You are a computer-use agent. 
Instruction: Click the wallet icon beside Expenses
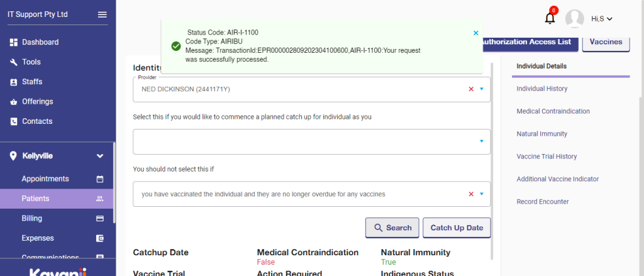pyautogui.click(x=99, y=238)
